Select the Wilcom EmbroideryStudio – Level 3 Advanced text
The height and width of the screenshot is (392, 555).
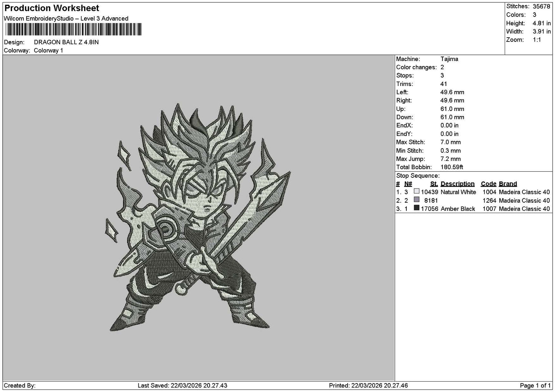click(66, 18)
